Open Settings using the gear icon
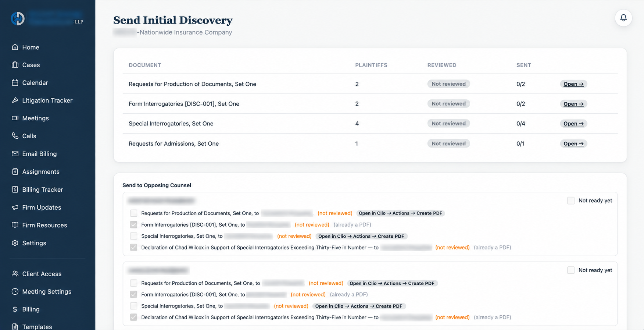644x330 pixels. 15,243
